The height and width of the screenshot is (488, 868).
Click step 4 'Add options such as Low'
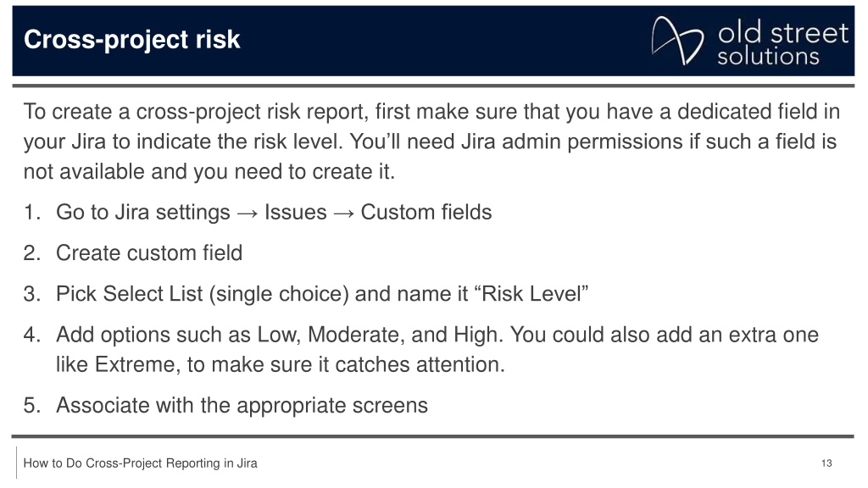[x=437, y=335]
